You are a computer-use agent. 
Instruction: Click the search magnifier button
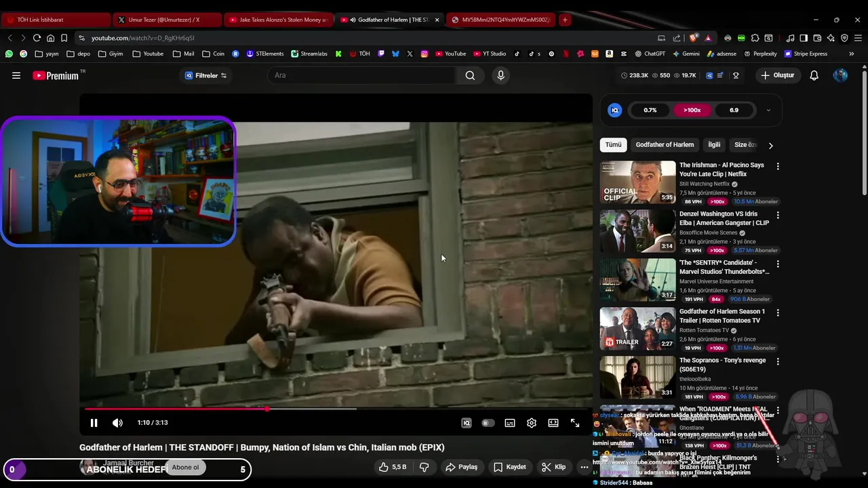(x=470, y=75)
